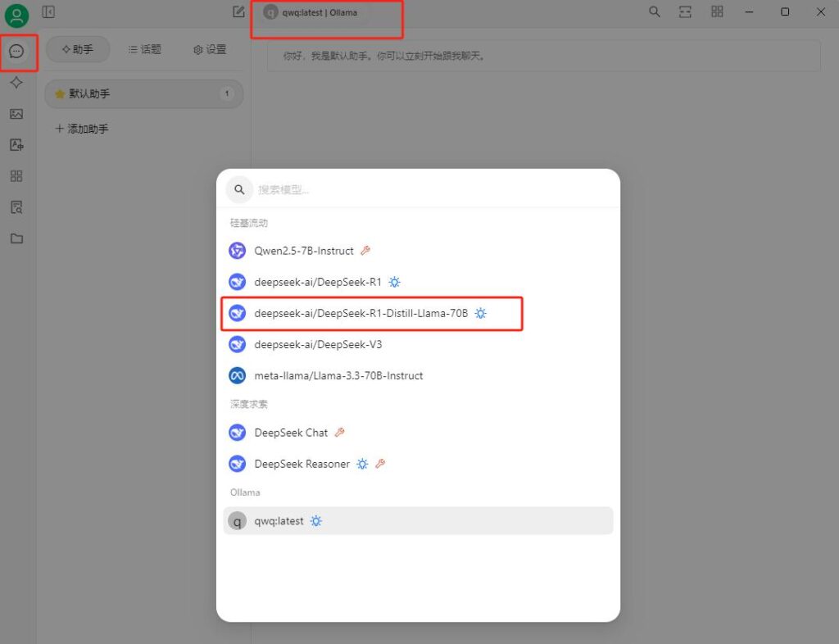Viewport: 839px width, 644px height.
Task: Open the translate icon in left sidebar
Action: point(16,145)
